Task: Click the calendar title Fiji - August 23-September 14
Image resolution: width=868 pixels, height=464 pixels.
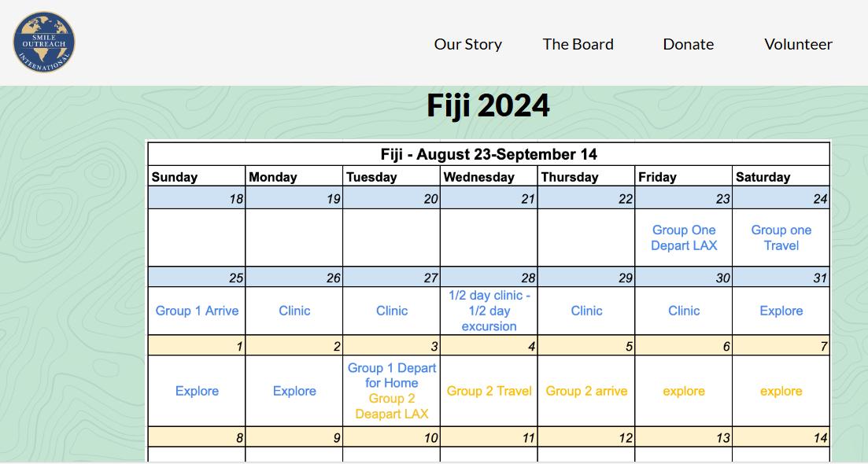Action: pyautogui.click(x=489, y=154)
